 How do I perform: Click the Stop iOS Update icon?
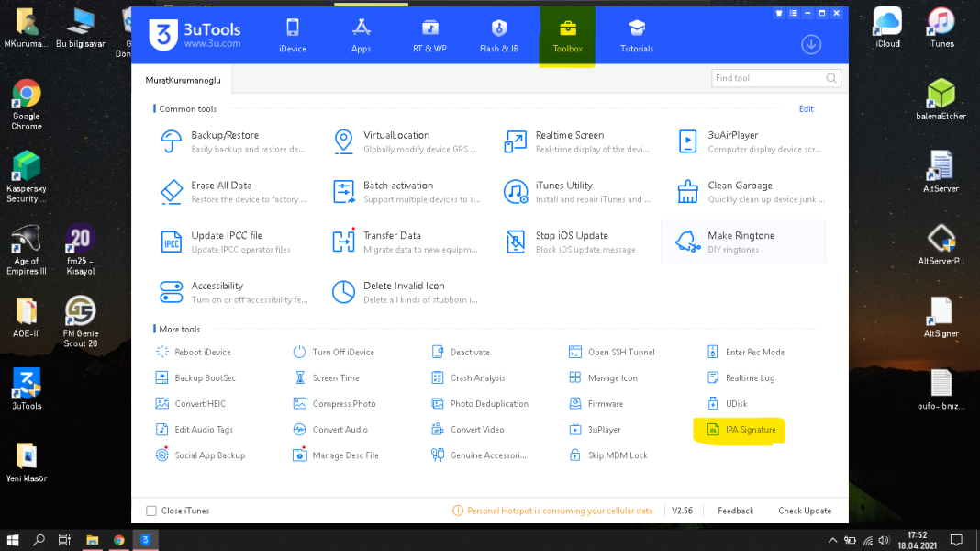point(516,242)
